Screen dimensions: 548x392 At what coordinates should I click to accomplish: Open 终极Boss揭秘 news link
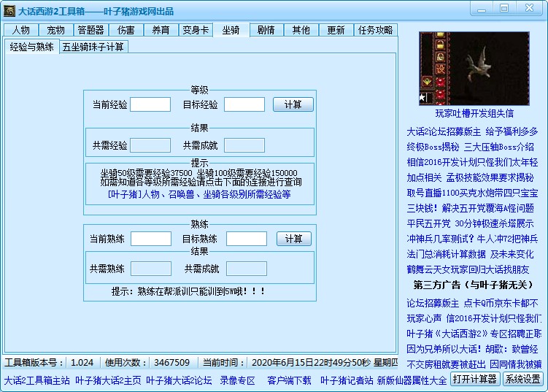coord(471,147)
